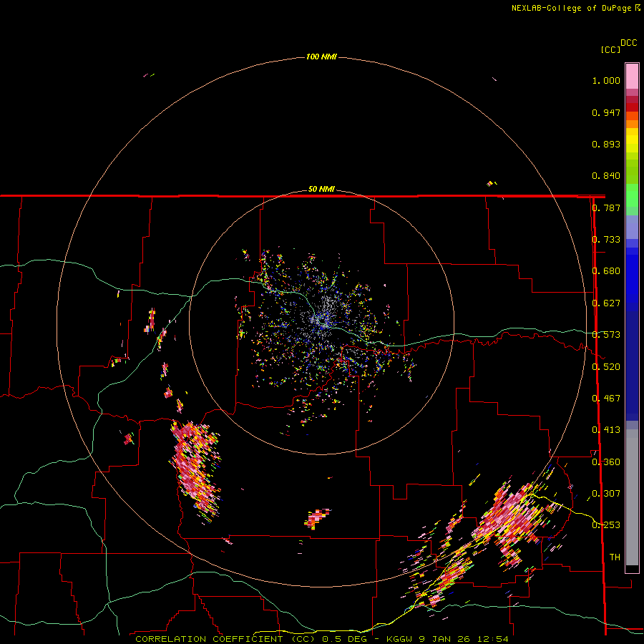Pick the orange color bar segment
The height and width of the screenshot is (644, 644).
tap(632, 124)
